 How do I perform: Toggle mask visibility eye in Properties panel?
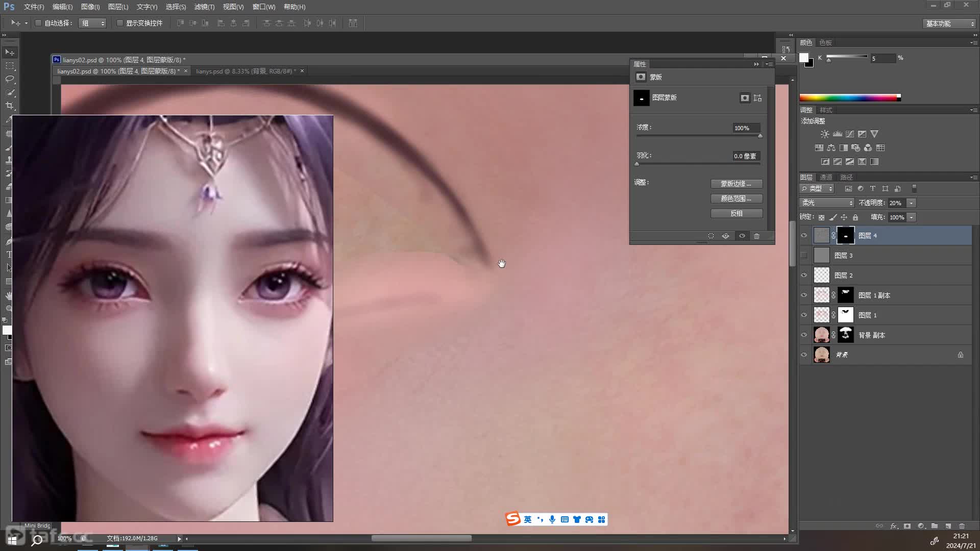click(742, 236)
